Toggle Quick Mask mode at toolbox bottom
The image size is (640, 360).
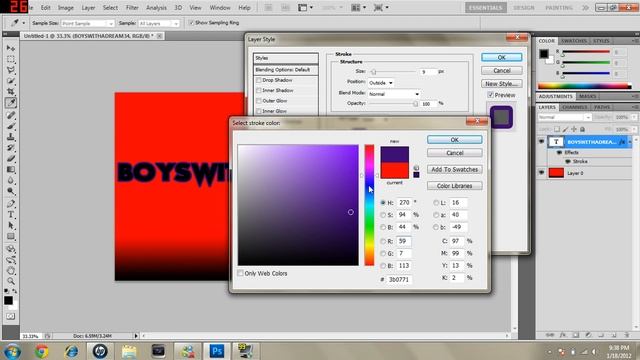click(11, 316)
